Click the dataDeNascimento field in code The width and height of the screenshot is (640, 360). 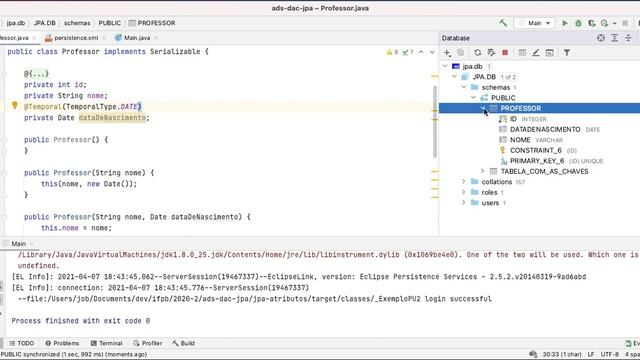click(x=112, y=118)
